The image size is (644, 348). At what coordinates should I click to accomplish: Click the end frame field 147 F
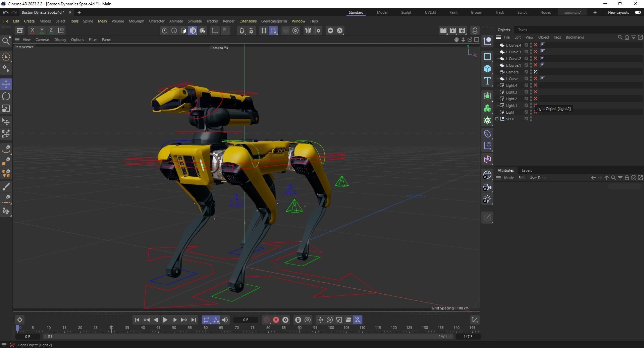468,336
